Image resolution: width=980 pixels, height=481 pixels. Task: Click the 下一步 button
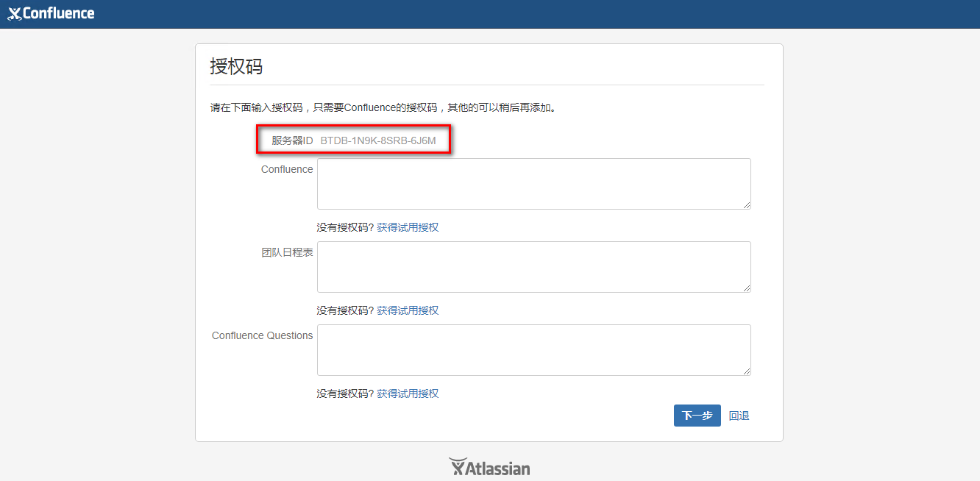tap(697, 416)
